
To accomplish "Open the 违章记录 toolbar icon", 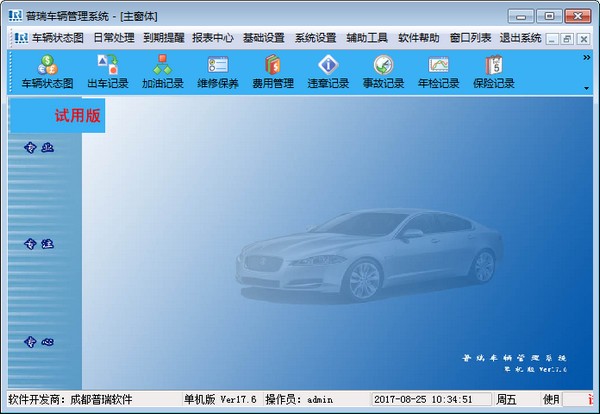I will [328, 72].
